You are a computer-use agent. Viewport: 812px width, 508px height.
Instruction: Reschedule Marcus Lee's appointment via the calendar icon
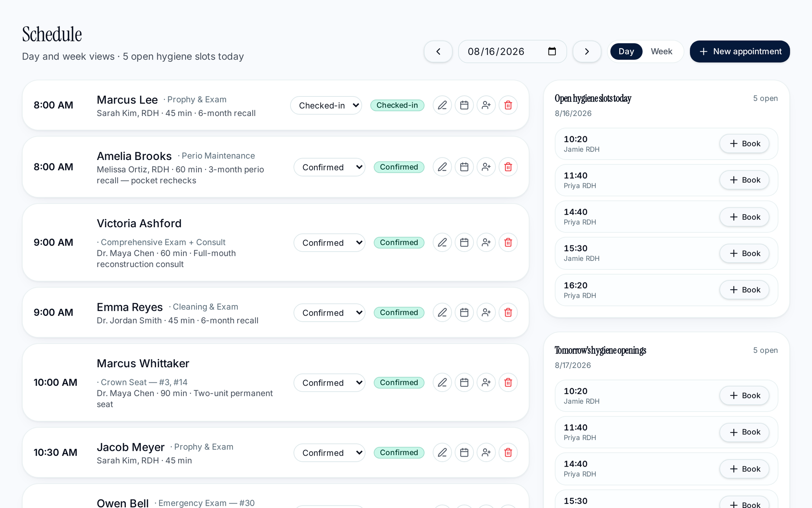pyautogui.click(x=464, y=105)
